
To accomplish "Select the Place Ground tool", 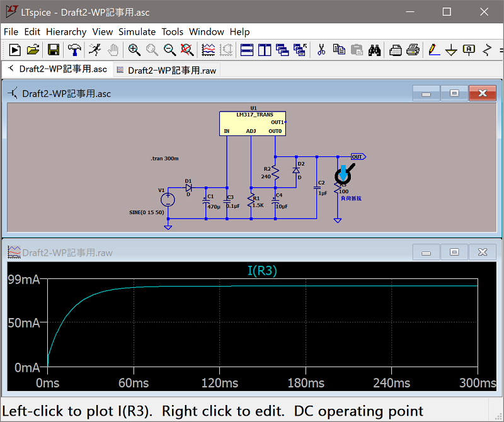I will coord(451,50).
